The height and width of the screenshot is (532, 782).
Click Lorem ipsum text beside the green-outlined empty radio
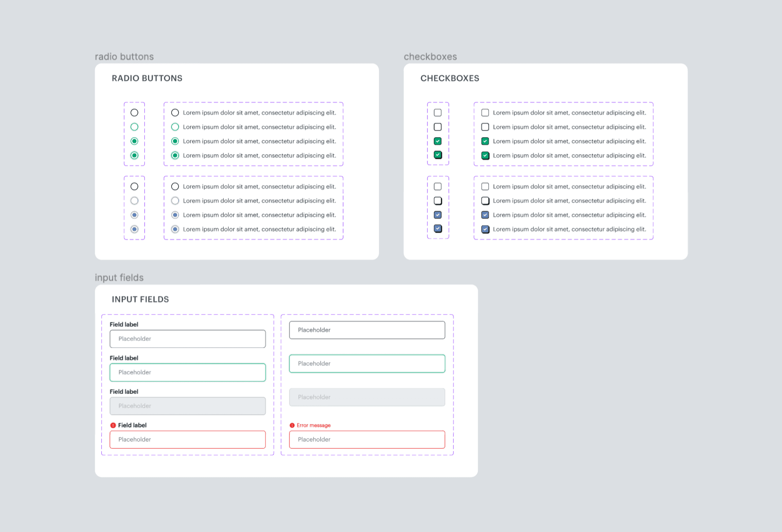tap(260, 127)
